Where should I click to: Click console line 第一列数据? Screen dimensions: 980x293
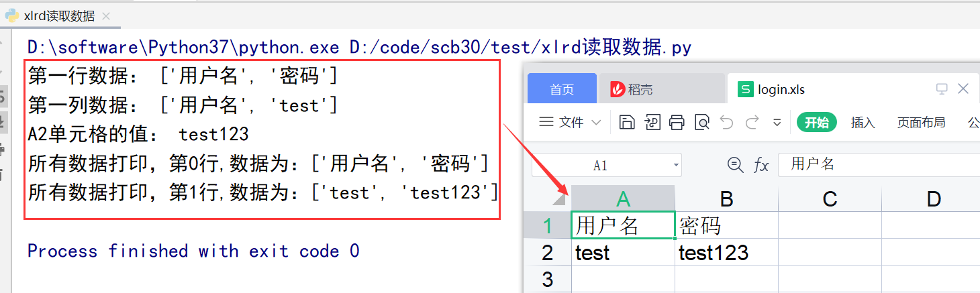point(183,106)
